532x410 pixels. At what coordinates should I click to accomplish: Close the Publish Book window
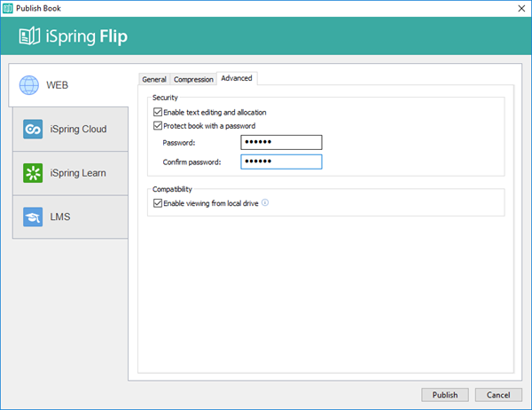click(521, 8)
